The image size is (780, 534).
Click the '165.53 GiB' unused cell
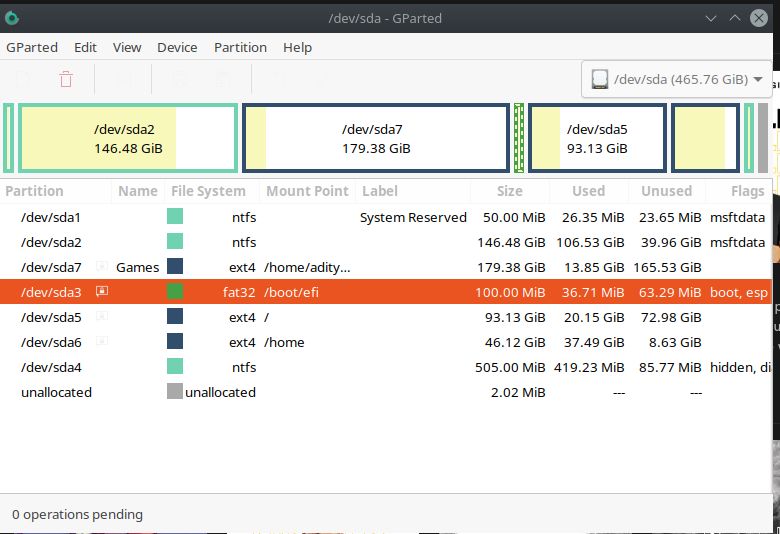667,267
